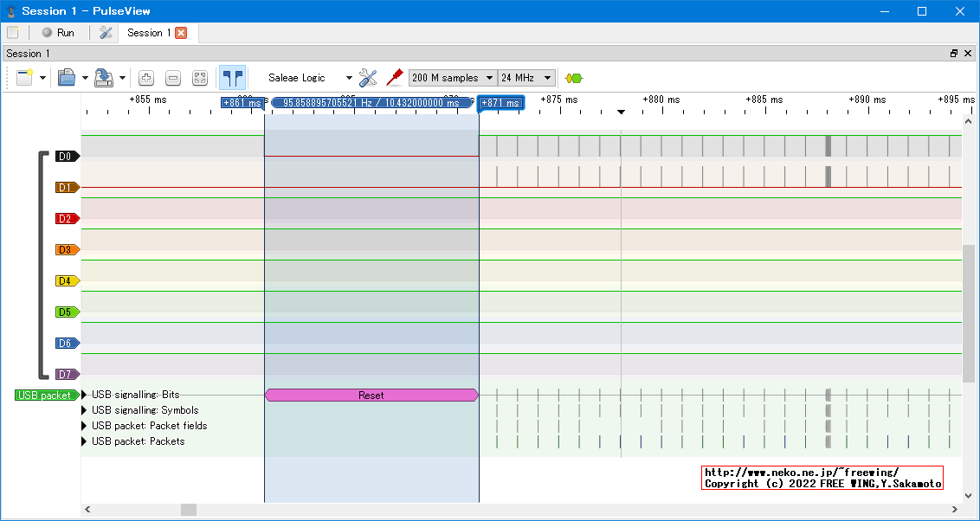Open the Settings wrench icon in the top bar
The image size is (980, 521).
coord(106,33)
